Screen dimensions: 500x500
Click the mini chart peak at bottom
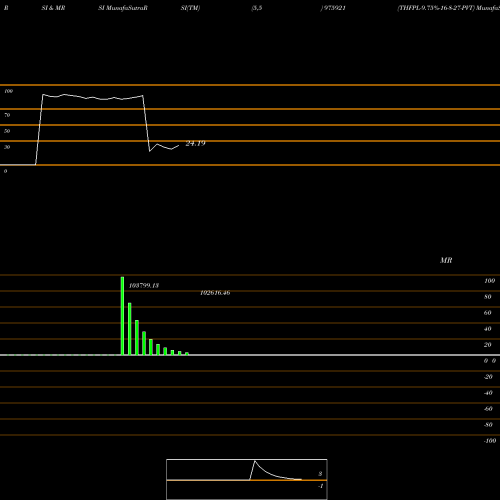tap(255, 461)
